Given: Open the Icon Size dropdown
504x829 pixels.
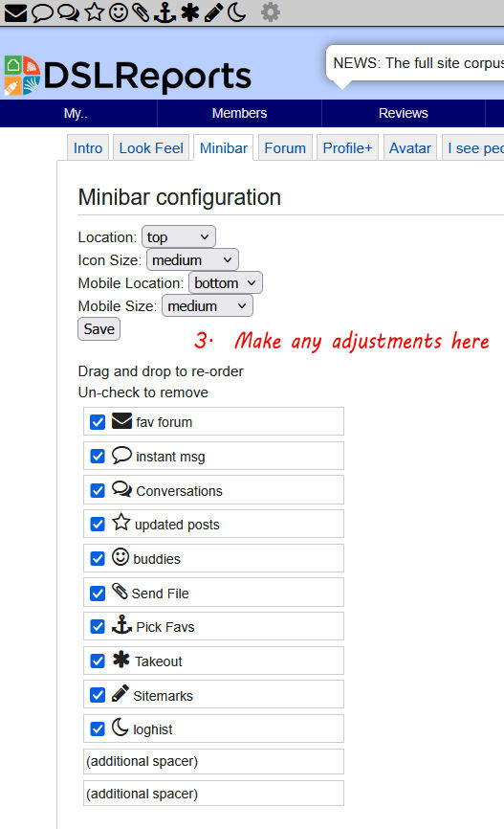Looking at the screenshot, I should 192,260.
